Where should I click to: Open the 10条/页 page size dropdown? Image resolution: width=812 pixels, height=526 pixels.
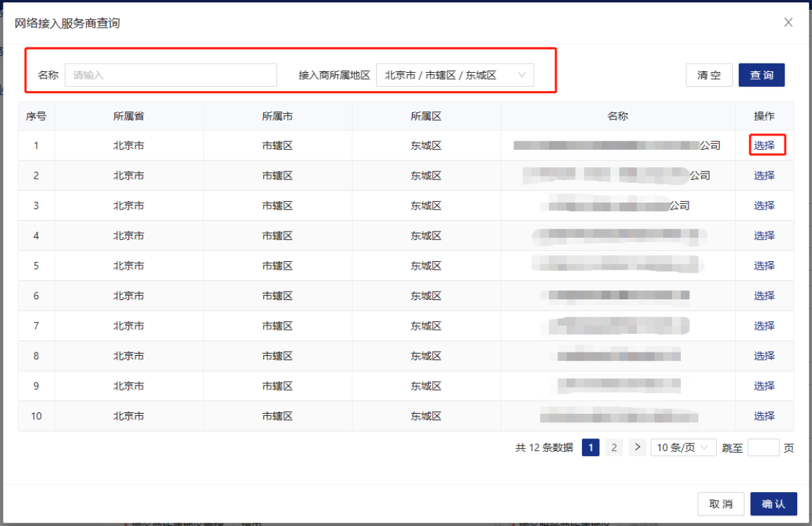coord(683,447)
